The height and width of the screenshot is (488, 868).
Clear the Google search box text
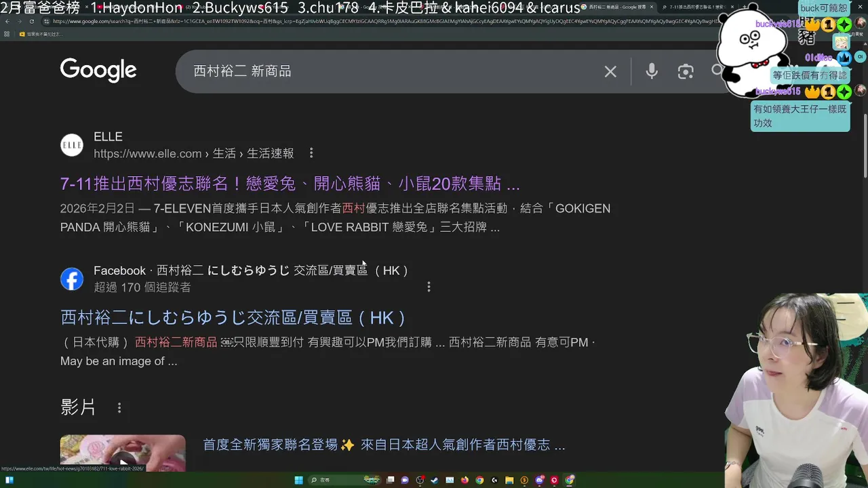point(610,71)
